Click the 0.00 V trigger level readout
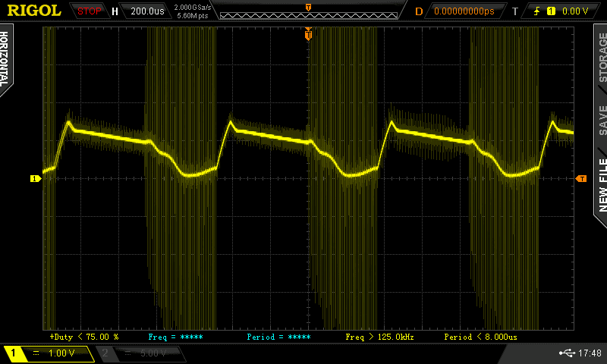The image size is (607, 364). [x=574, y=11]
